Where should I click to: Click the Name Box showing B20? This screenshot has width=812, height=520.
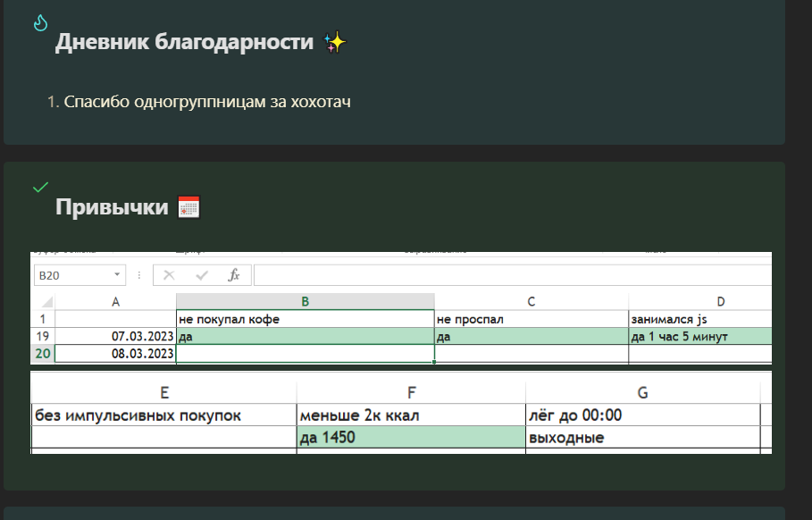(x=70, y=275)
